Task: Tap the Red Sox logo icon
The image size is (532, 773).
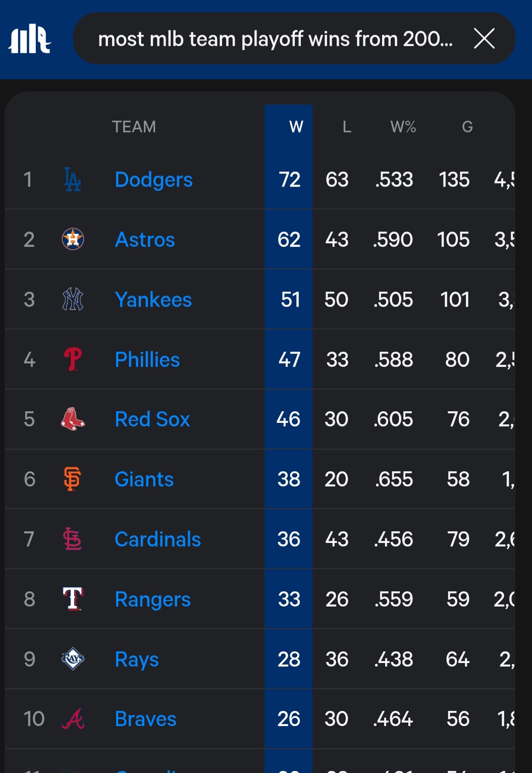Action: pyautogui.click(x=73, y=419)
